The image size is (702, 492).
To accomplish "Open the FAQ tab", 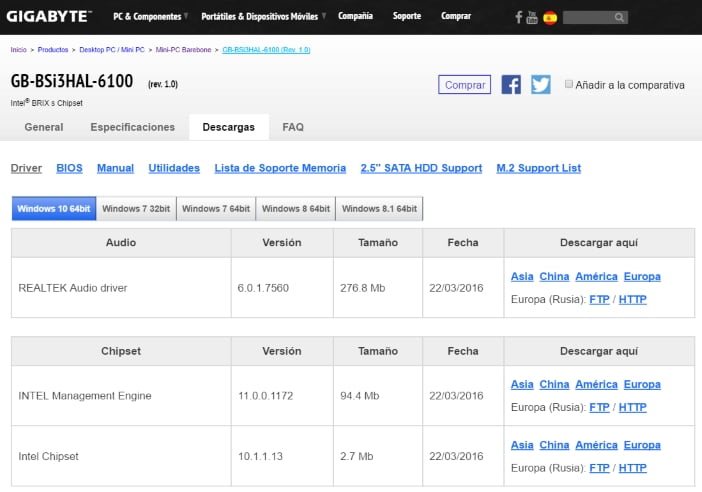I will pyautogui.click(x=293, y=127).
